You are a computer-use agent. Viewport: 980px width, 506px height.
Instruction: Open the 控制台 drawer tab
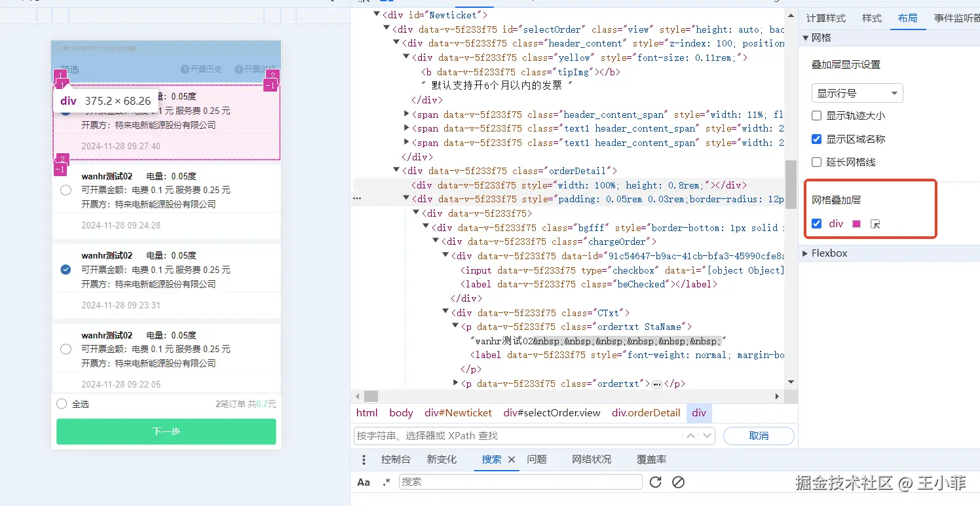coord(396,460)
